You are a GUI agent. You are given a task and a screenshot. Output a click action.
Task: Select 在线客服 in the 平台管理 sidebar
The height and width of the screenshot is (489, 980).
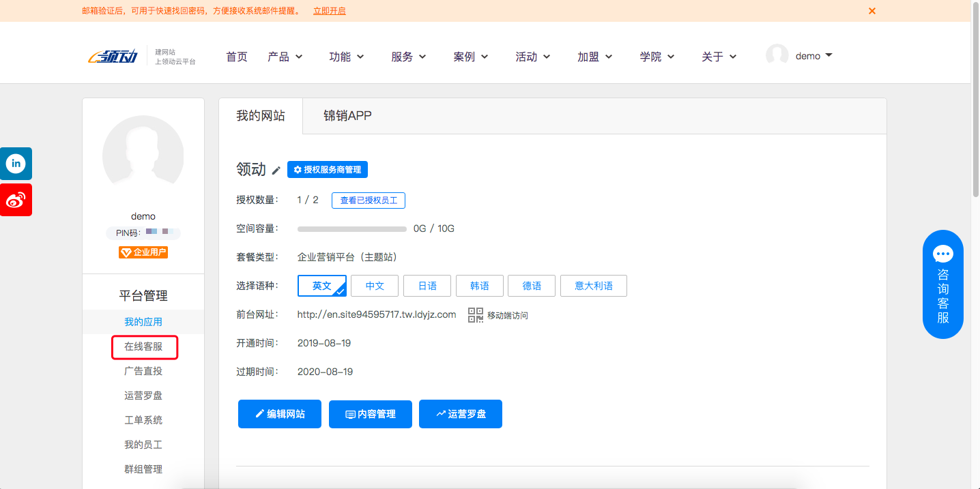[144, 347]
